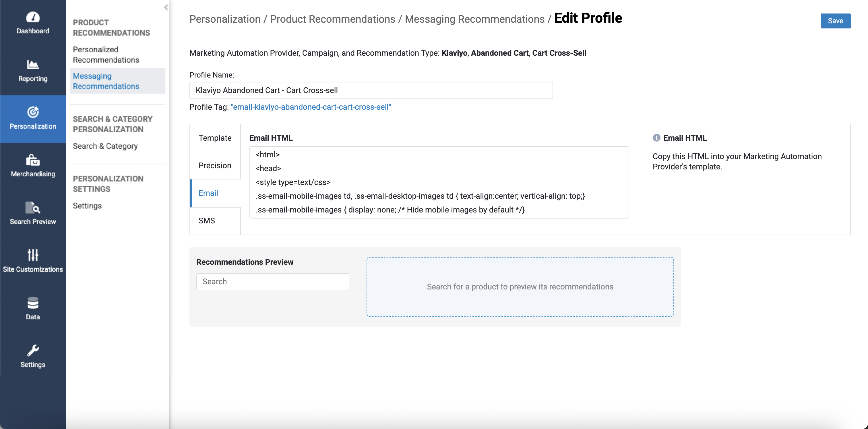Click the Email HTML info icon

(x=656, y=138)
